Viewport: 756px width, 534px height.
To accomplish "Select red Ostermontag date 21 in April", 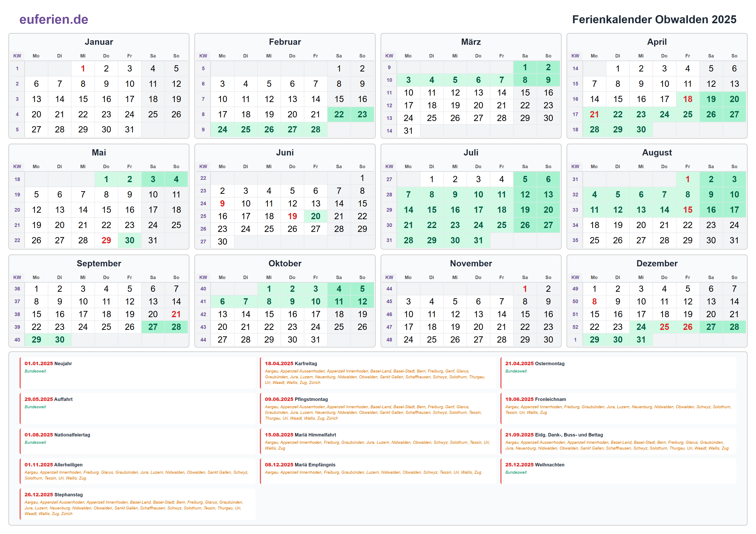I will (x=594, y=114).
